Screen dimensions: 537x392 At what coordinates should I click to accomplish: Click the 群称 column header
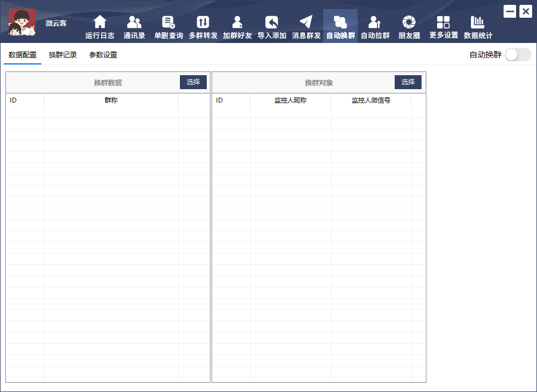(111, 100)
